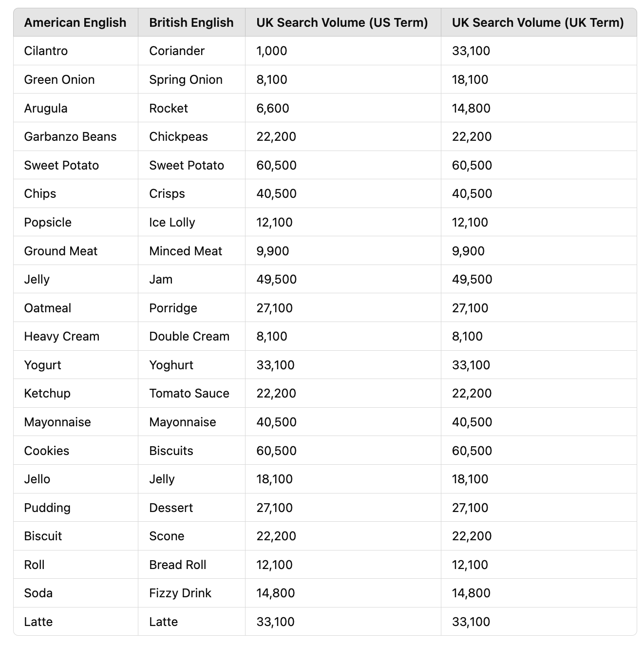Click the British English column header
This screenshot has width=644, height=645.
tap(191, 22)
